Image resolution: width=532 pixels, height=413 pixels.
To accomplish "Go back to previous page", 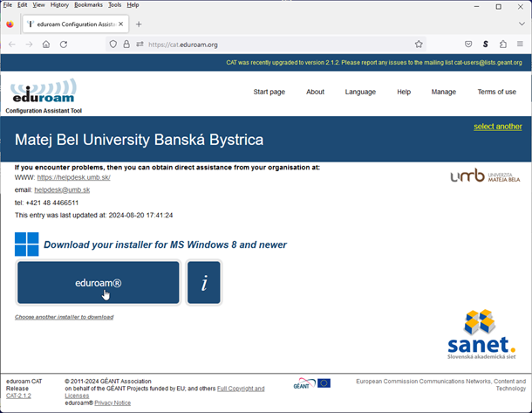I will point(12,45).
